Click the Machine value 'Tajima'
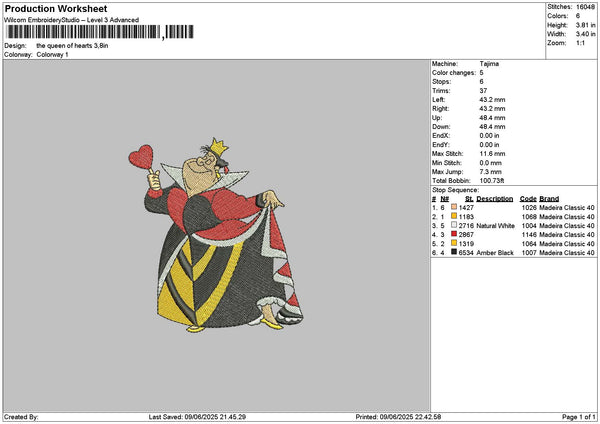The height and width of the screenshot is (424, 600). pos(489,64)
